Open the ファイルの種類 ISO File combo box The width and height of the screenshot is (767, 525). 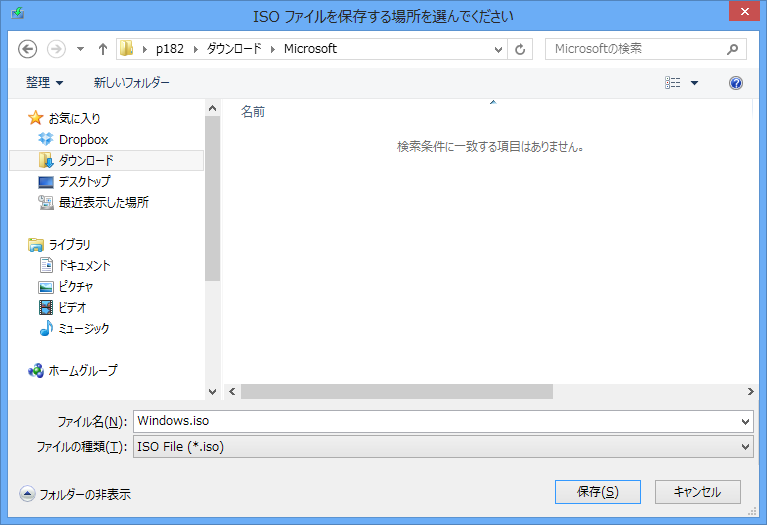443,447
